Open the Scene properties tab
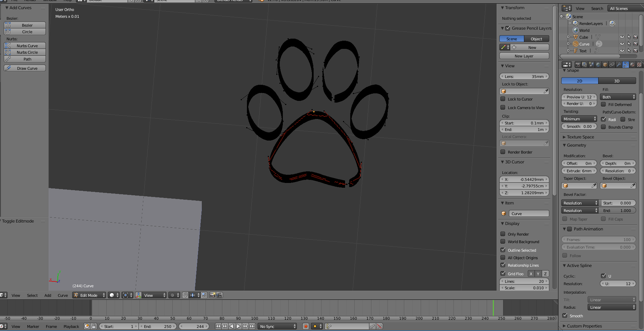Image resolution: width=644 pixels, height=331 pixels. [591, 65]
